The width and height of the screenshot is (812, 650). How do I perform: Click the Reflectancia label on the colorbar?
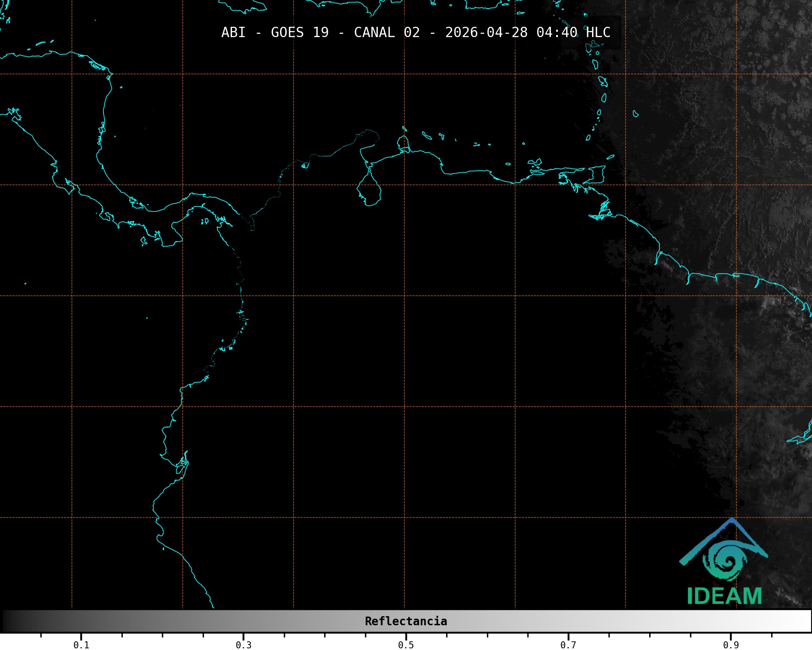point(406,621)
